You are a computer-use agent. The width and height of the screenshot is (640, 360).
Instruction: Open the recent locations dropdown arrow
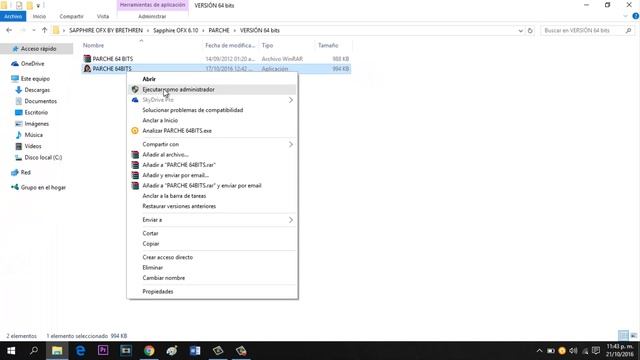(34, 30)
